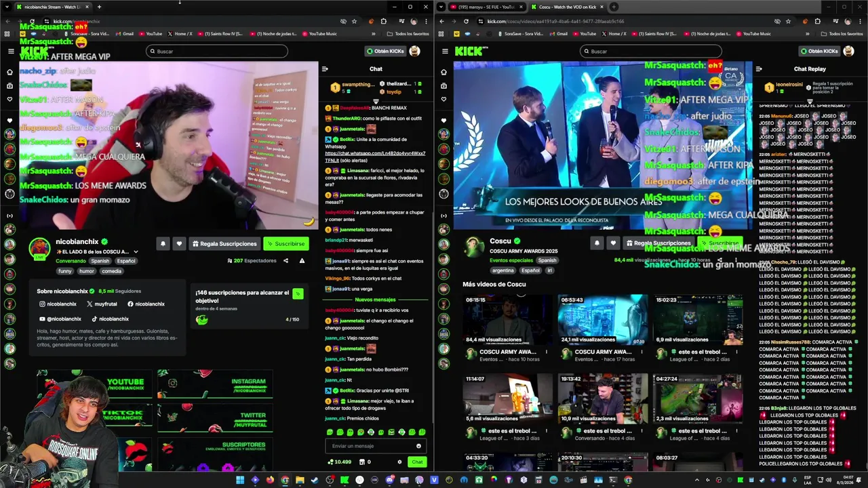Click search field Buscar in right window
This screenshot has height=488, width=868.
tap(650, 51)
